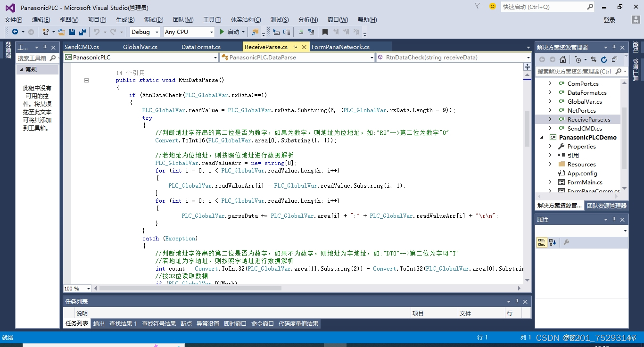This screenshot has height=347, width=644.
Task: Expand the Properties folder node
Action: 550,146
